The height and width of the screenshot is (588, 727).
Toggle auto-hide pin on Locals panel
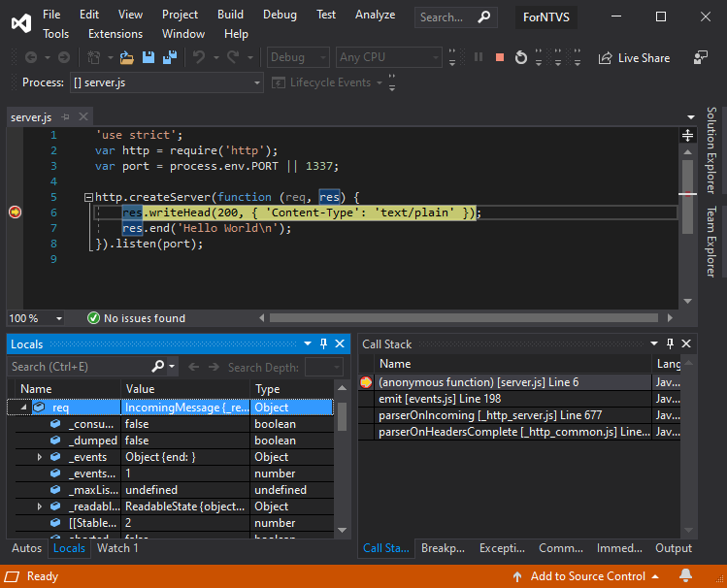click(323, 343)
